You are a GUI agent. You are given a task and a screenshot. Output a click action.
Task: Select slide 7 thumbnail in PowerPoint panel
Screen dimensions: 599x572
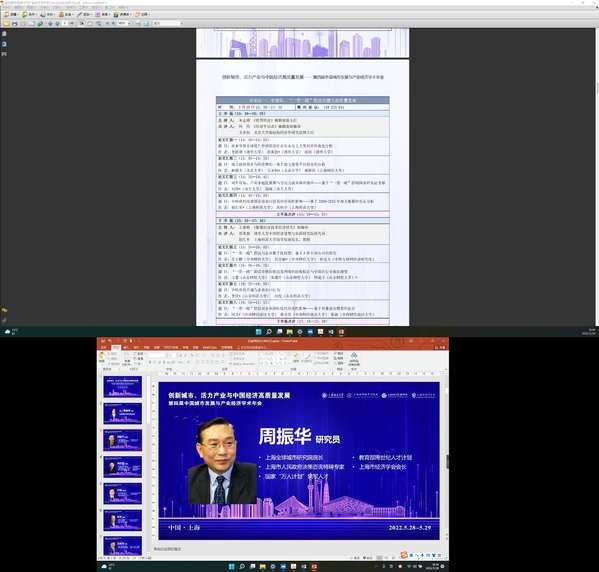tap(122, 546)
